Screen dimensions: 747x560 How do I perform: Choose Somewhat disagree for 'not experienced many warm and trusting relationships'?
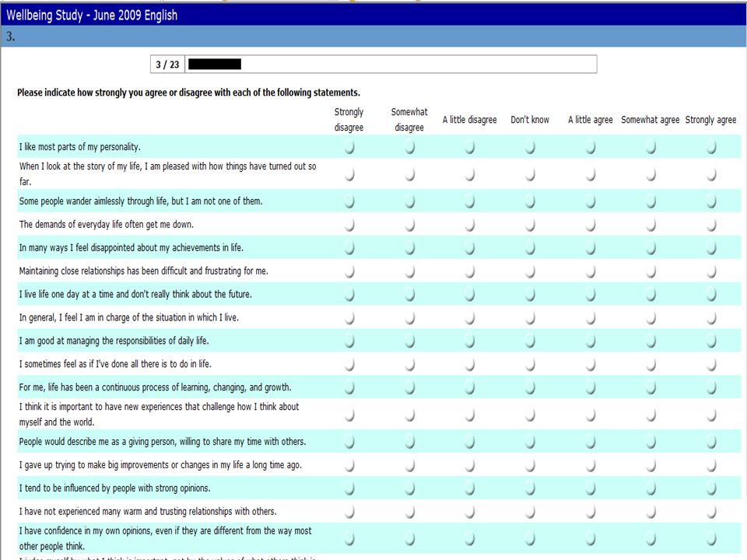point(410,512)
